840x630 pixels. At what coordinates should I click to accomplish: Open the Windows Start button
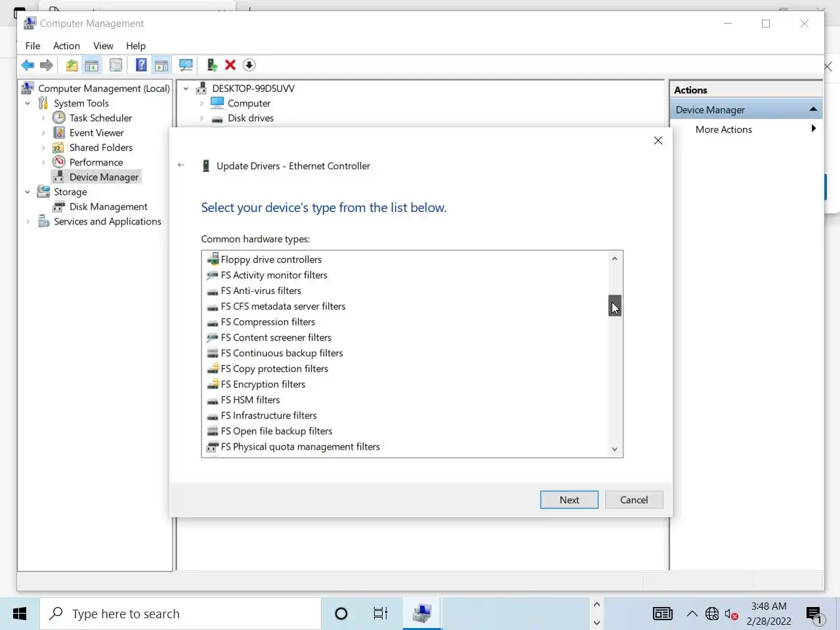pyautogui.click(x=20, y=614)
